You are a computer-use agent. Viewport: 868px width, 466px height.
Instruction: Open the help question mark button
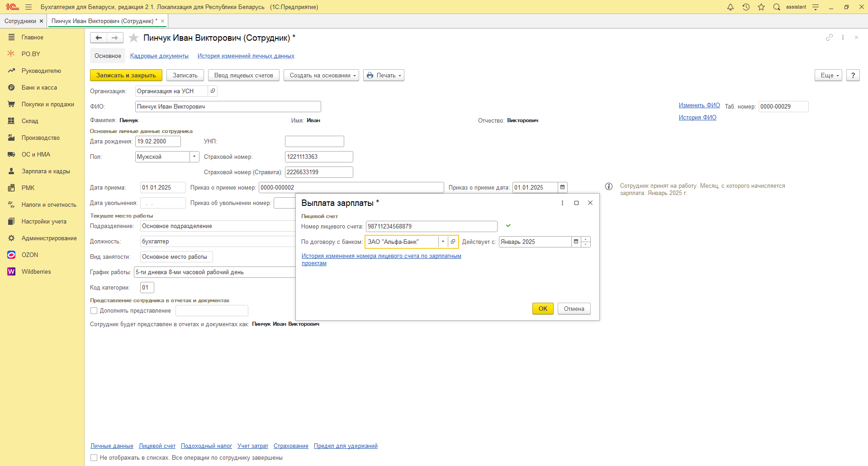click(x=853, y=75)
